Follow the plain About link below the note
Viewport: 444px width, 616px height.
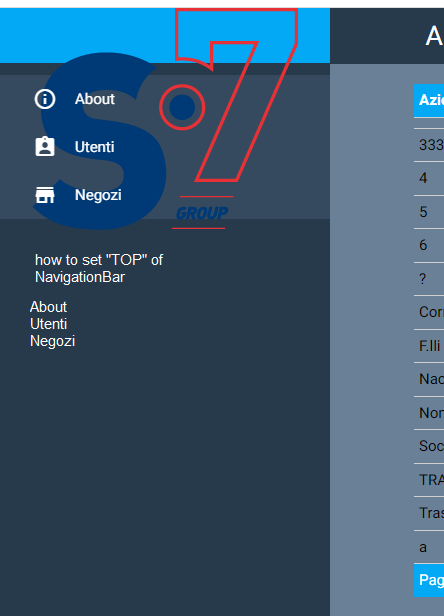tap(48, 307)
